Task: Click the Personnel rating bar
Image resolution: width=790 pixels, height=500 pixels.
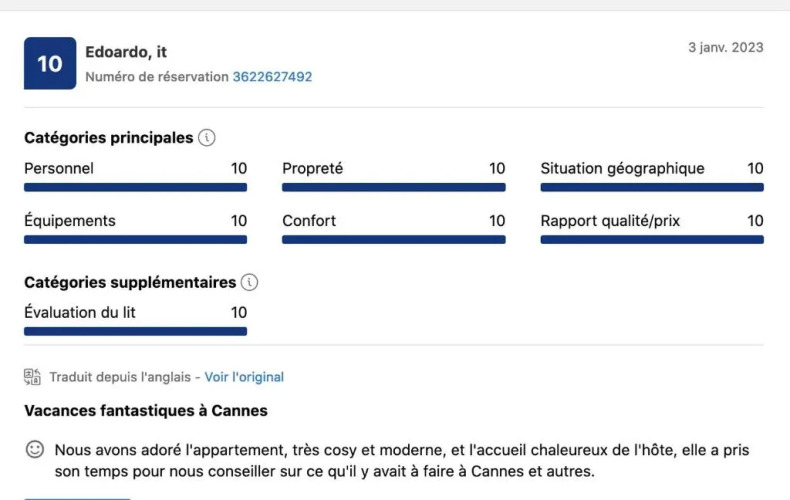Action: coord(135,187)
